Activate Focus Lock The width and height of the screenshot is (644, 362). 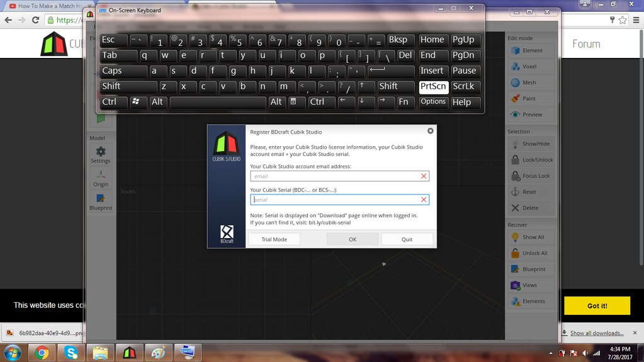pyautogui.click(x=531, y=176)
